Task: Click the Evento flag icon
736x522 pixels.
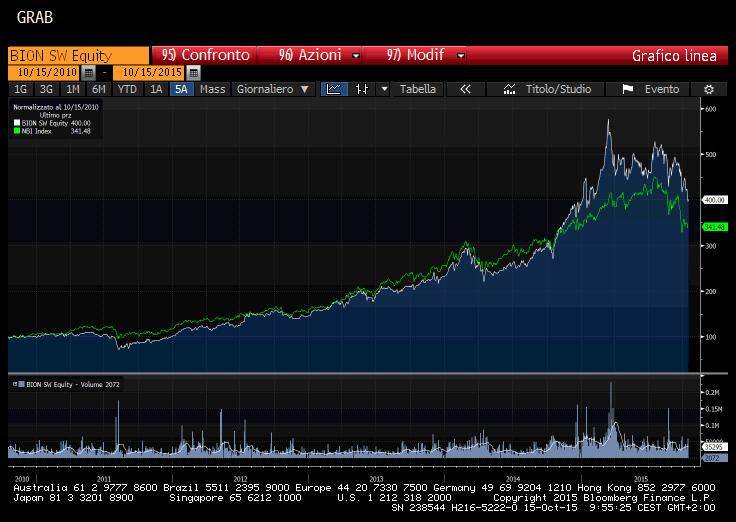Action: point(628,89)
